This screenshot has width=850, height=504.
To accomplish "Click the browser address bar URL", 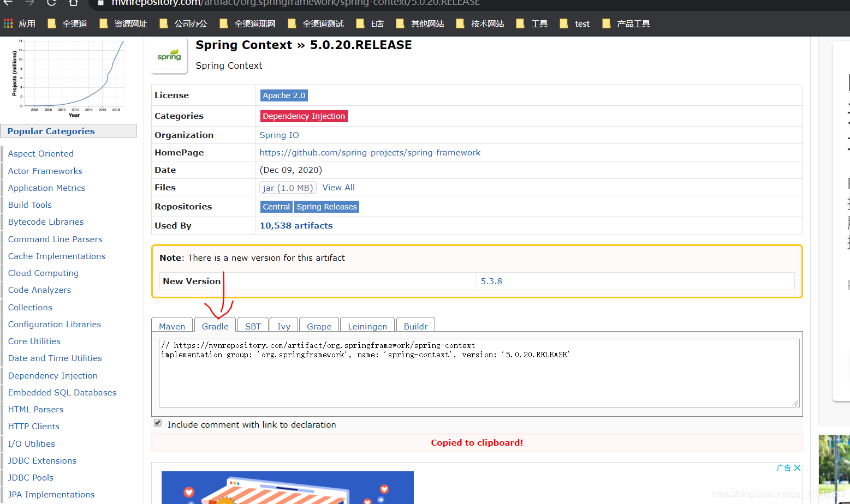I will [x=295, y=3].
